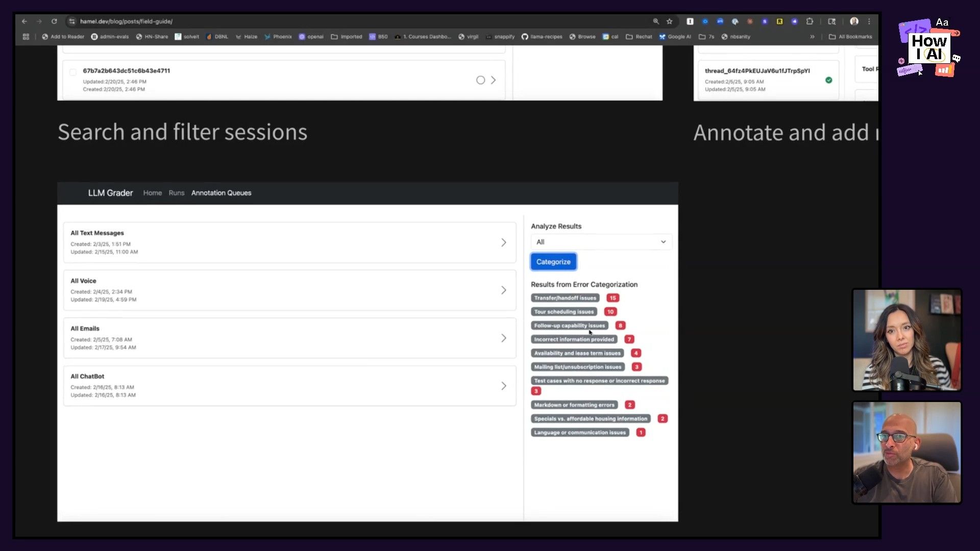Show more bookmarks with double chevron
This screenshot has width=980, height=551.
tap(812, 37)
